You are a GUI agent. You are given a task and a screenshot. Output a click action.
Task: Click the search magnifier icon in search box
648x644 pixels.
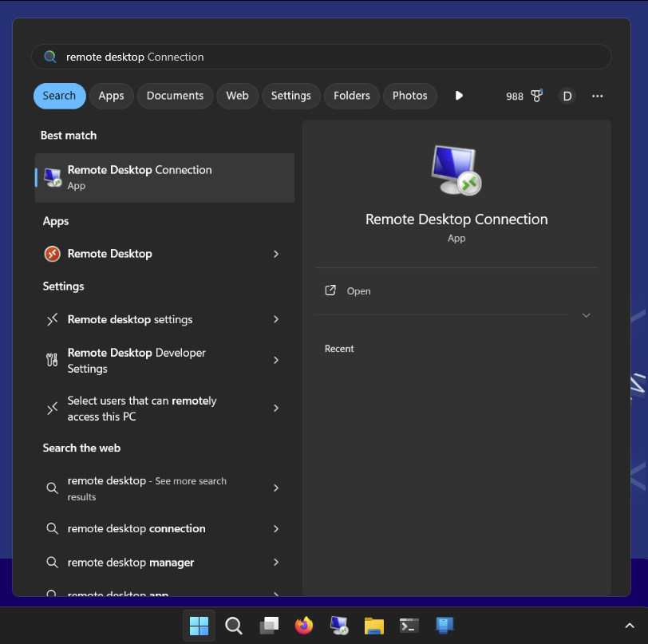(50, 57)
